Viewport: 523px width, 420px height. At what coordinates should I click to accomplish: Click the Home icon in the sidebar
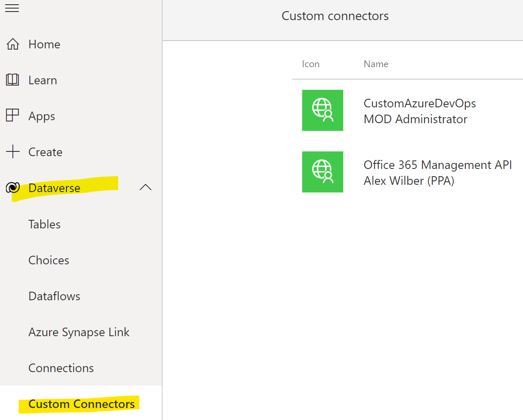coord(12,44)
